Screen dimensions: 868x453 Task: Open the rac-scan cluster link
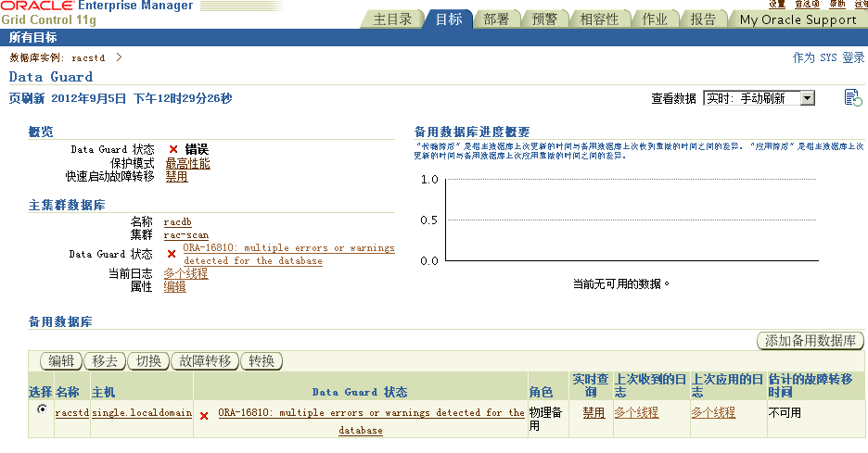(x=186, y=235)
